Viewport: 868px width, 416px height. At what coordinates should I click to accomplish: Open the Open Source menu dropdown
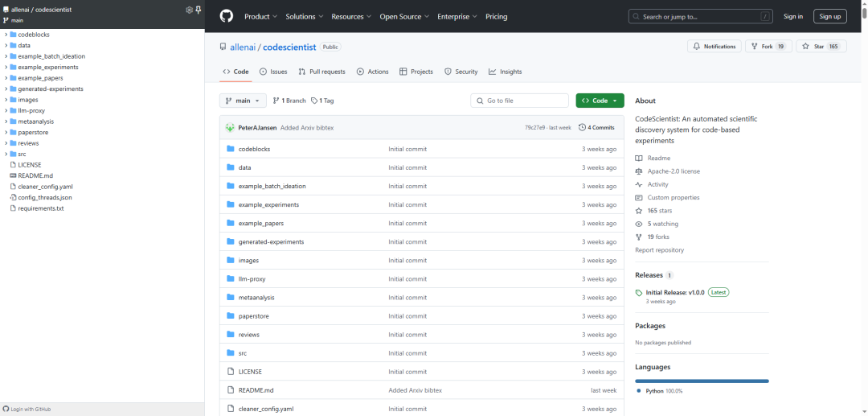tap(404, 17)
